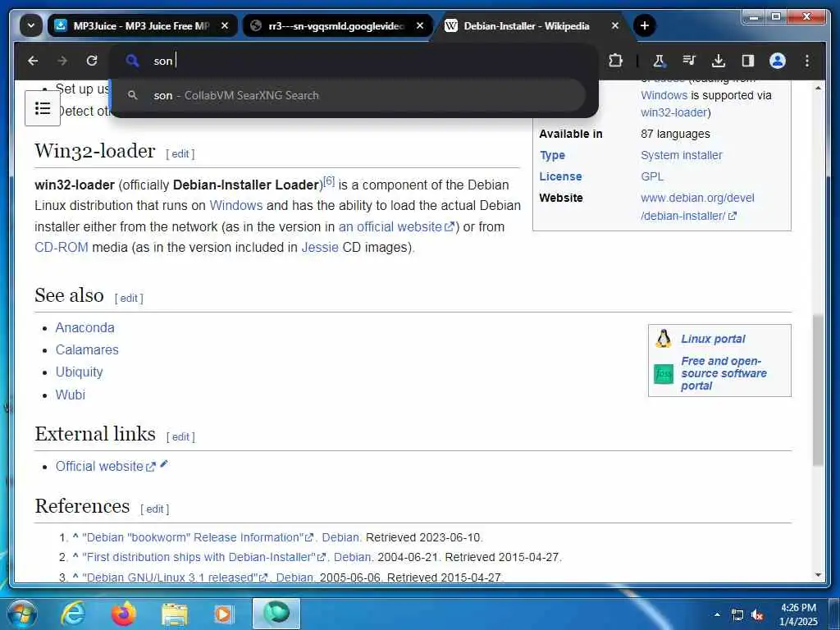Open the Wubi article link
Screen dimensions: 840x630
click(x=71, y=395)
